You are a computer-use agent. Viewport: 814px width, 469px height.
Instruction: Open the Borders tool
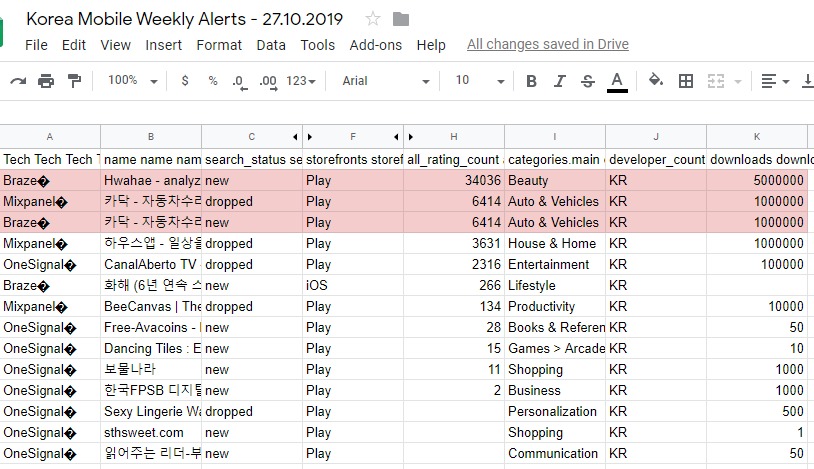pos(685,81)
